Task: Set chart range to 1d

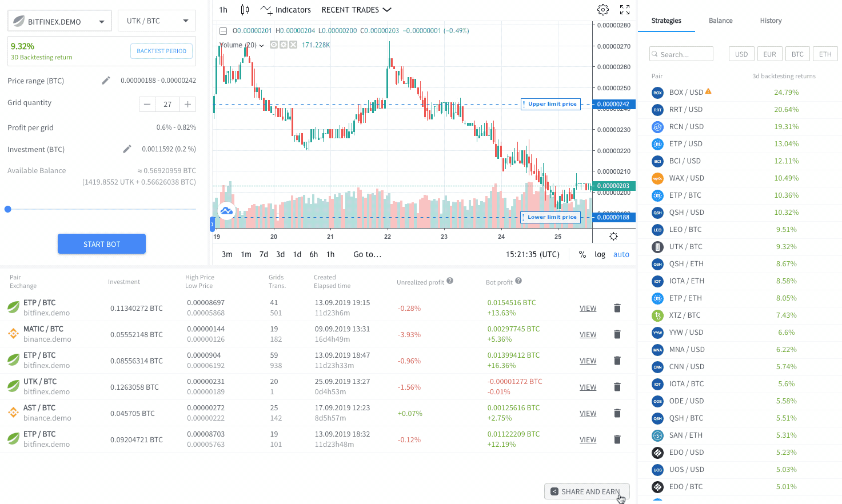Action: [x=297, y=254]
